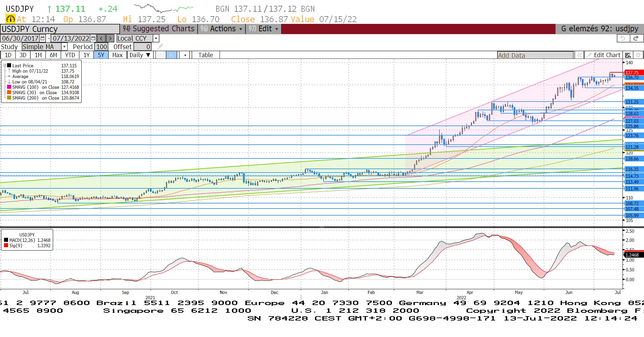644x337 pixels.
Task: Switch to line chart style icon
Action: pos(161,55)
